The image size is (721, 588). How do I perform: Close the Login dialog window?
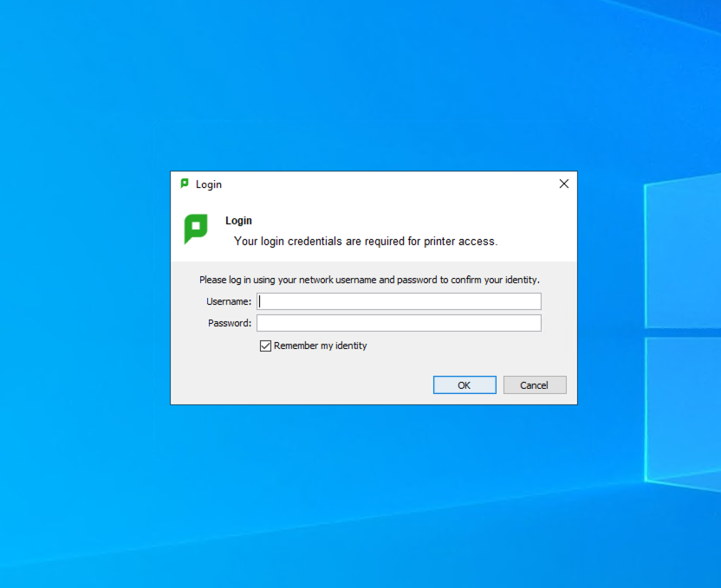[x=564, y=184]
